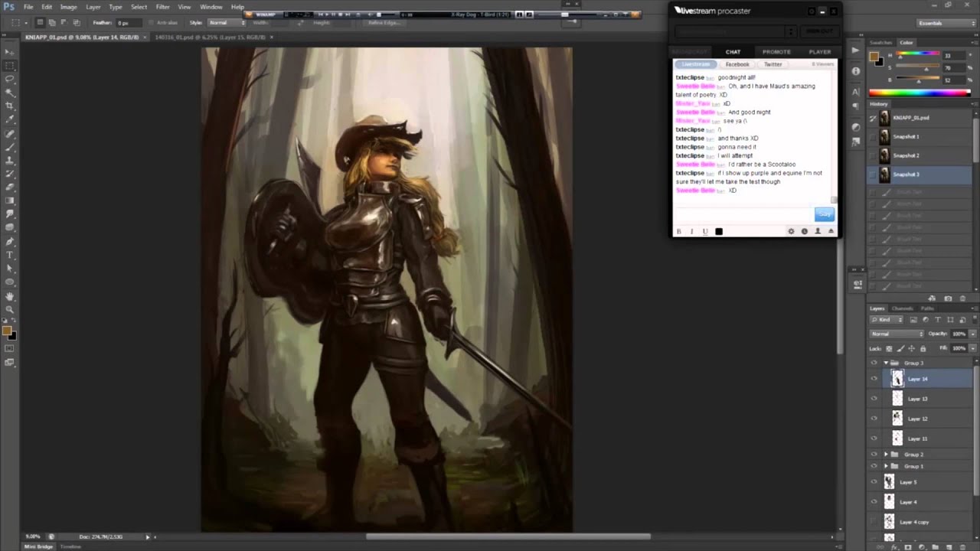
Task: Select the Brush tool in toolbar
Action: 9,146
